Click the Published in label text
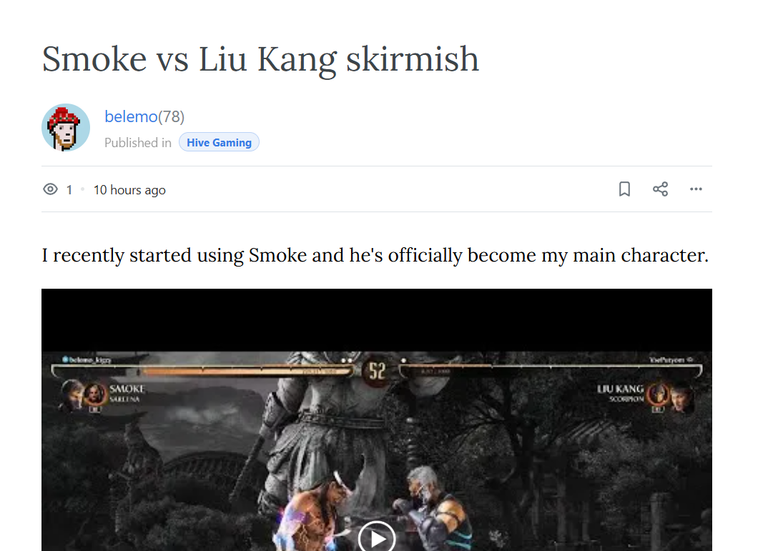768x551 pixels. 138,143
